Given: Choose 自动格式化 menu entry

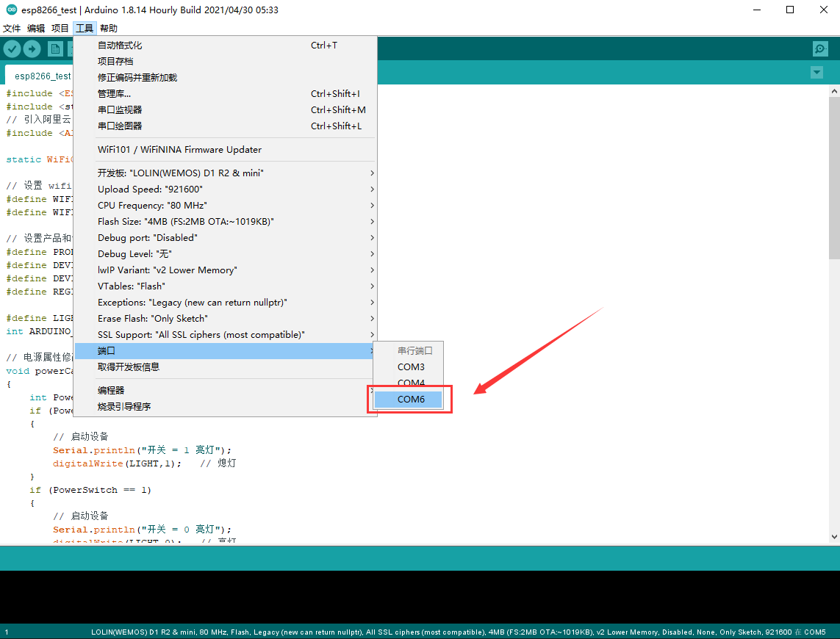Looking at the screenshot, I should click(x=224, y=46).
